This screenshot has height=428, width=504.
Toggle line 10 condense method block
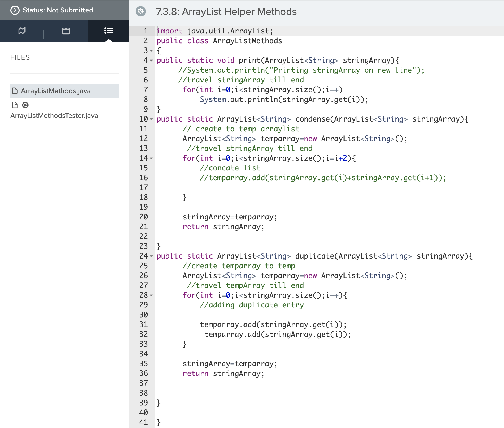pos(152,119)
